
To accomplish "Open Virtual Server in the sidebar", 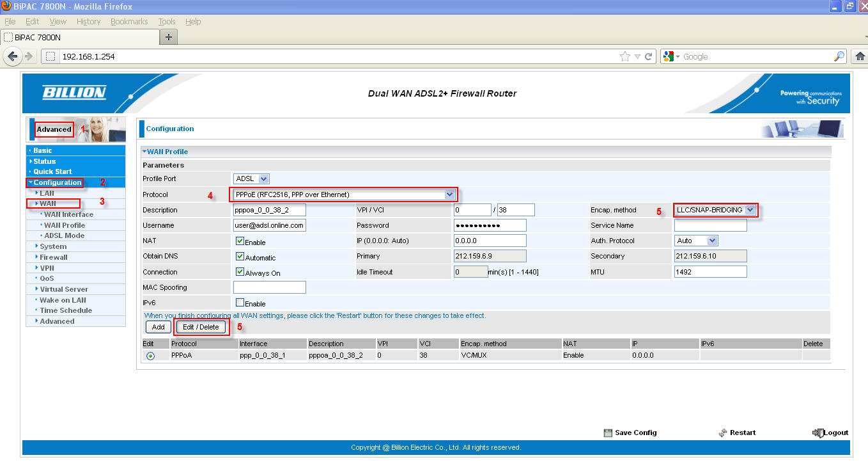I will (x=64, y=289).
